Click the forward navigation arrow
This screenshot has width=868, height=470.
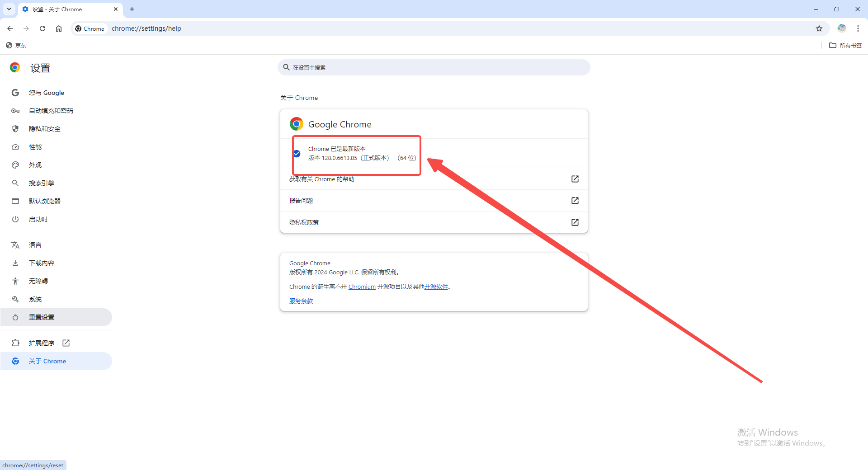(26, 28)
